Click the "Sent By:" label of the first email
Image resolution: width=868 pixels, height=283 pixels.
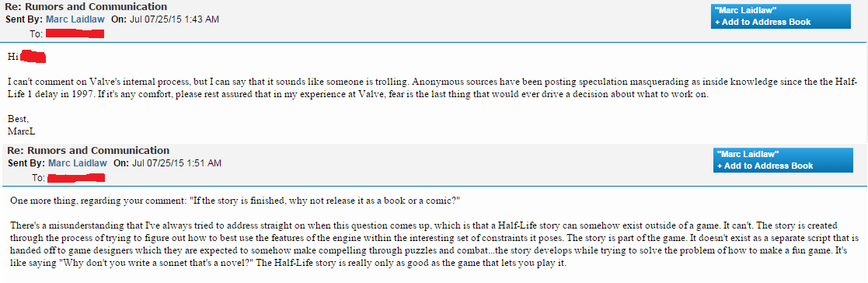(24, 19)
